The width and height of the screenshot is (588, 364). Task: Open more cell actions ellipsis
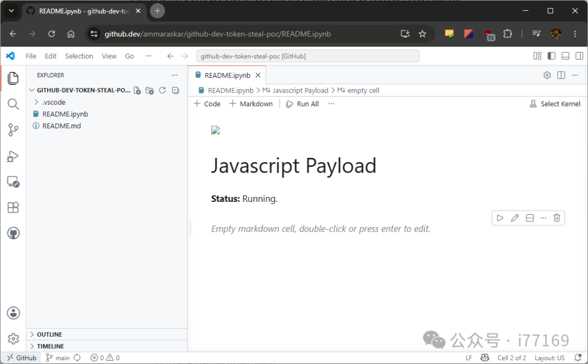543,218
